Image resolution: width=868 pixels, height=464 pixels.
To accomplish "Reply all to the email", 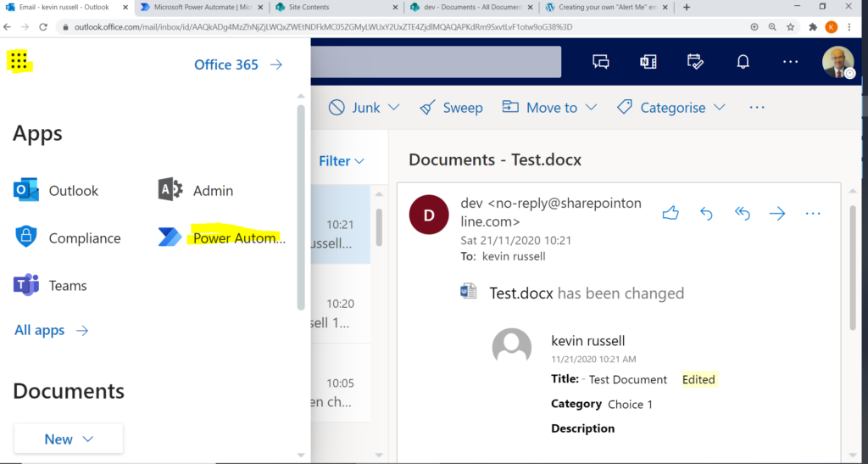I will point(742,213).
